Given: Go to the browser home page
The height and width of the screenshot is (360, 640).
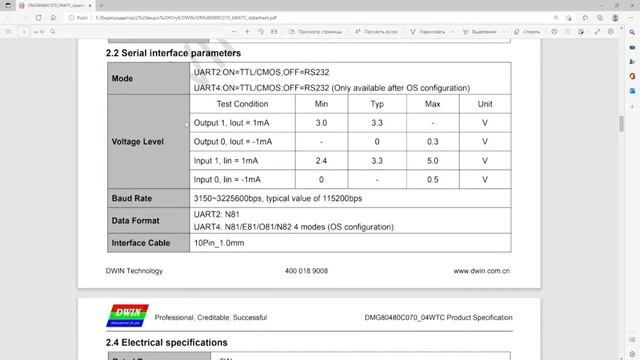Looking at the screenshot, I should point(53,18).
